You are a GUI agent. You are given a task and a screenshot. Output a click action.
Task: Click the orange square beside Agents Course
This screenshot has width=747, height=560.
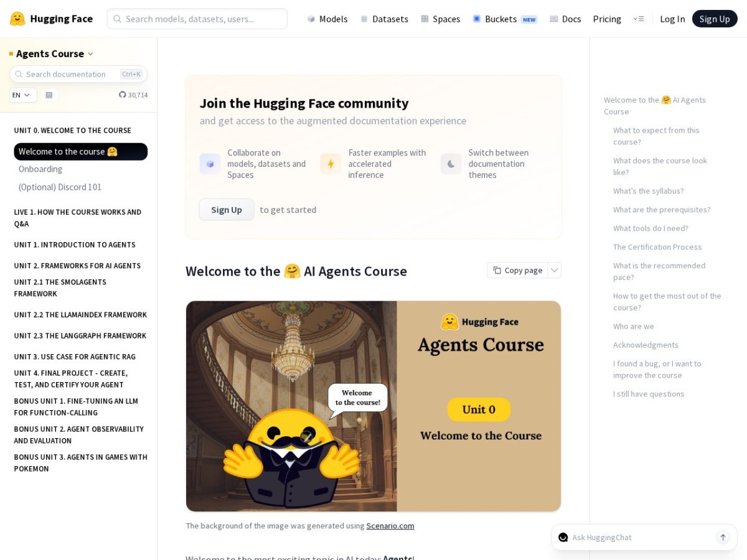coord(11,54)
